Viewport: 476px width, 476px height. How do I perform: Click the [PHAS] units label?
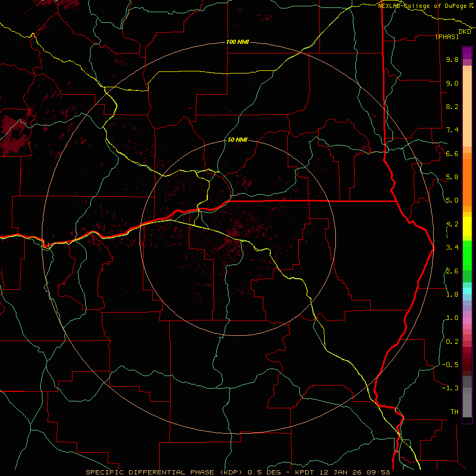pos(447,37)
